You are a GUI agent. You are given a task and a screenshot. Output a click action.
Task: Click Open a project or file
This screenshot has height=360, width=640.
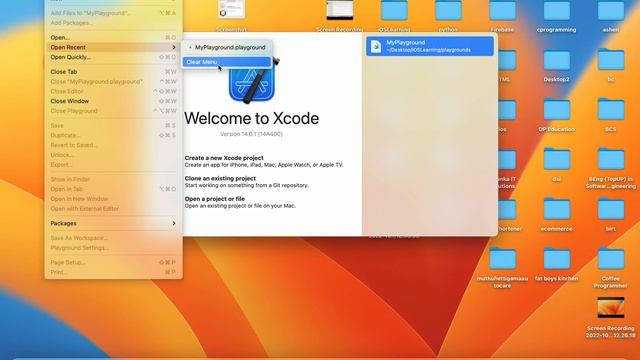click(x=215, y=199)
